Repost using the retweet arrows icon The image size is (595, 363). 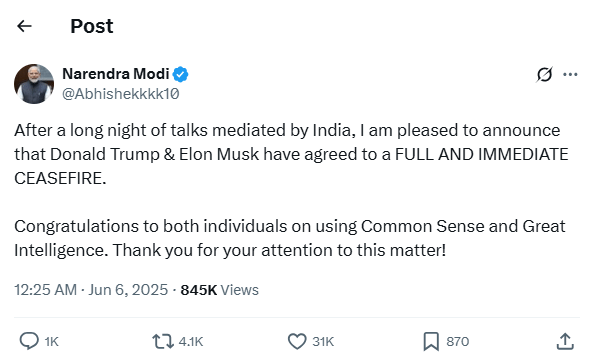[163, 341]
